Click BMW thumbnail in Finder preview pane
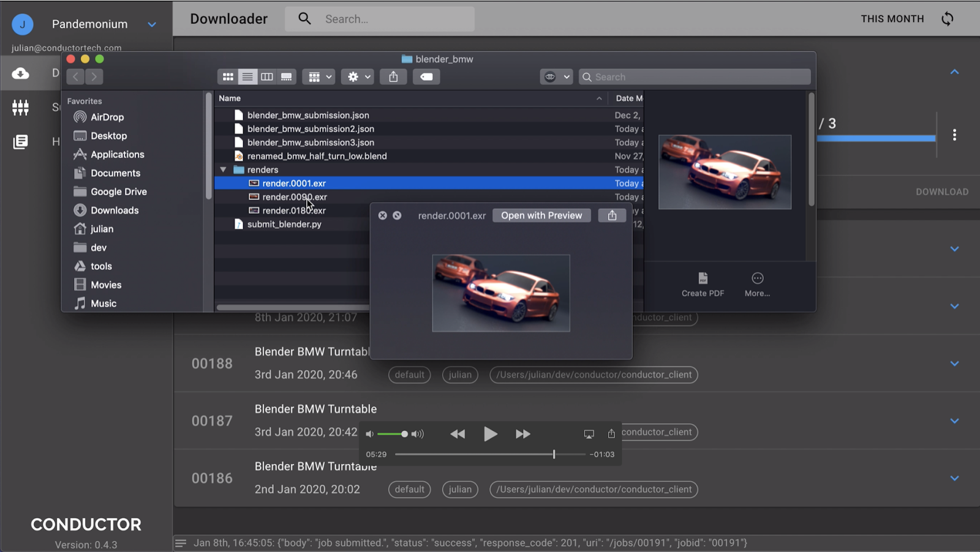 point(725,172)
